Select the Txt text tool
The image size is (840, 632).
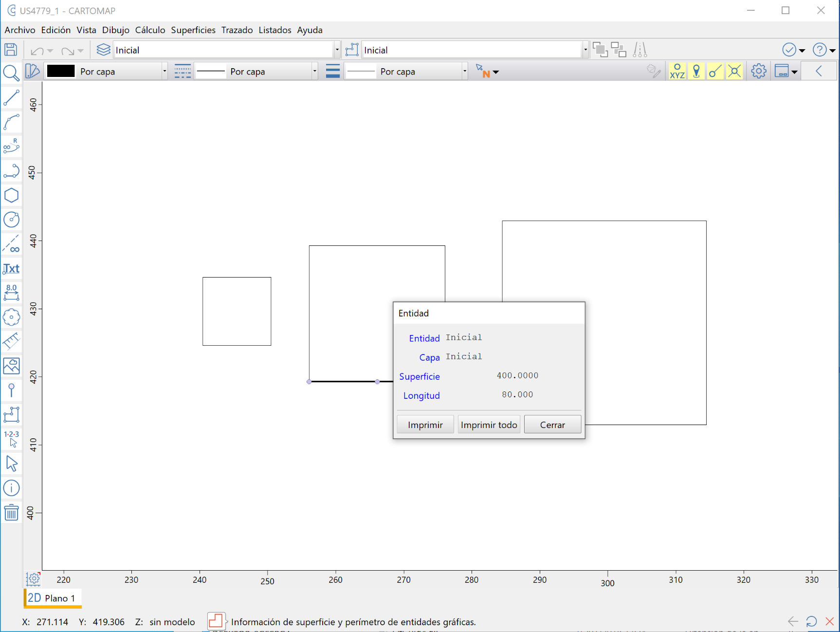[x=11, y=268]
